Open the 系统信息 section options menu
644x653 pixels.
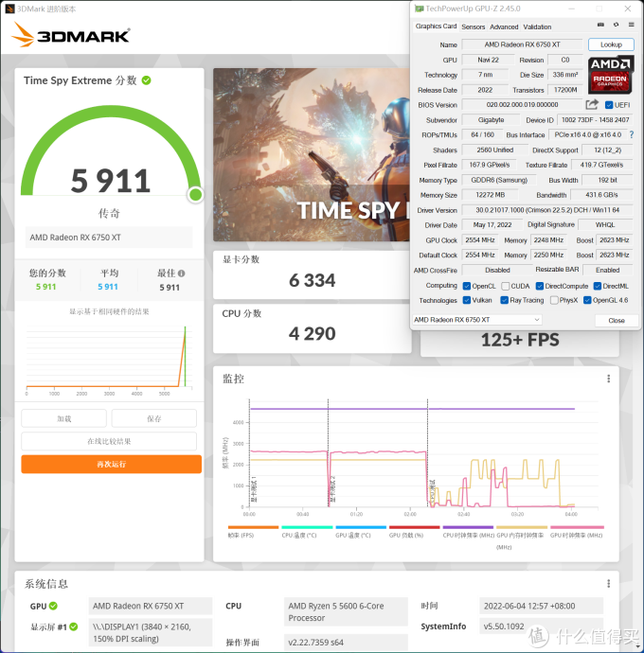coord(608,583)
